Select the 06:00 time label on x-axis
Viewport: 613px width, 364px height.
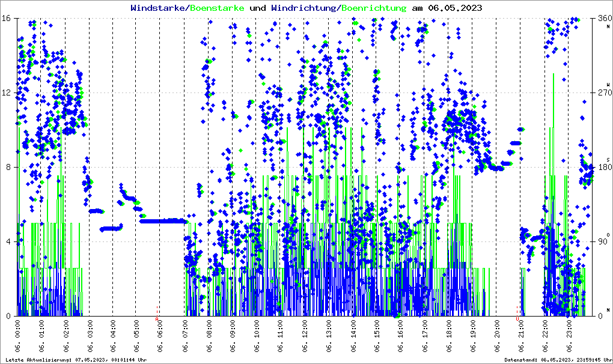tap(161, 336)
